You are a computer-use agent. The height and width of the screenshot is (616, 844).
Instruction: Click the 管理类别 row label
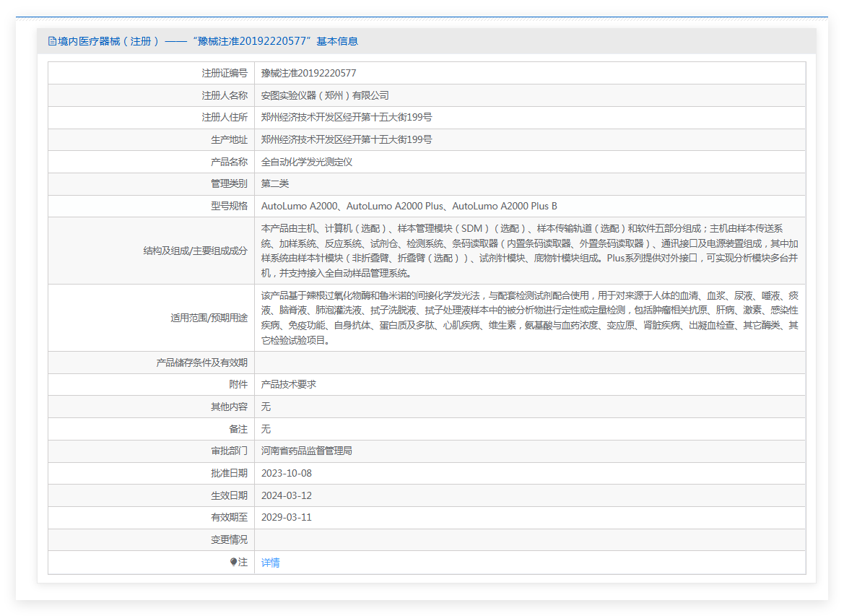230,184
